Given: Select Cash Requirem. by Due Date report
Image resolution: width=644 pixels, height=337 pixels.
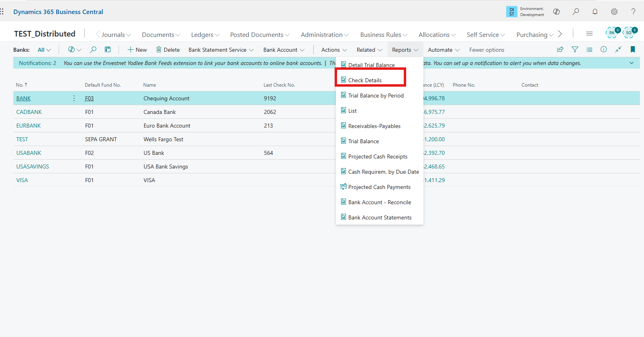Looking at the screenshot, I should (379, 172).
